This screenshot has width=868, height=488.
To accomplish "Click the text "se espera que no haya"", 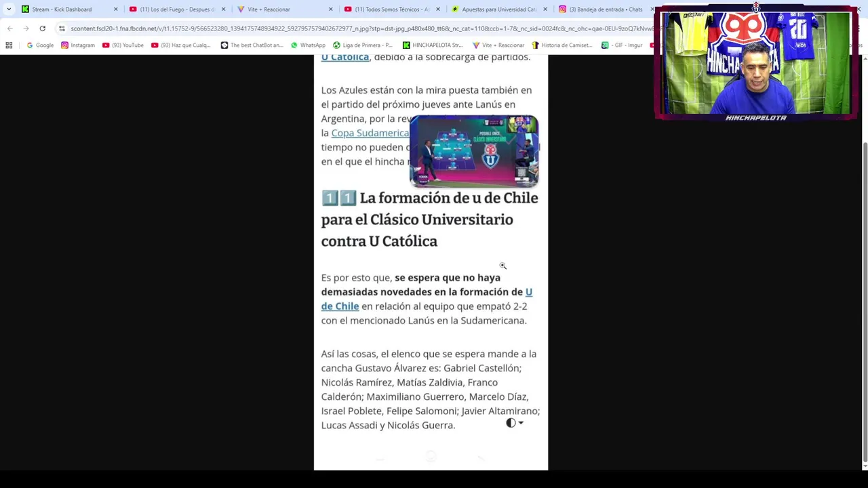I will [x=448, y=277].
